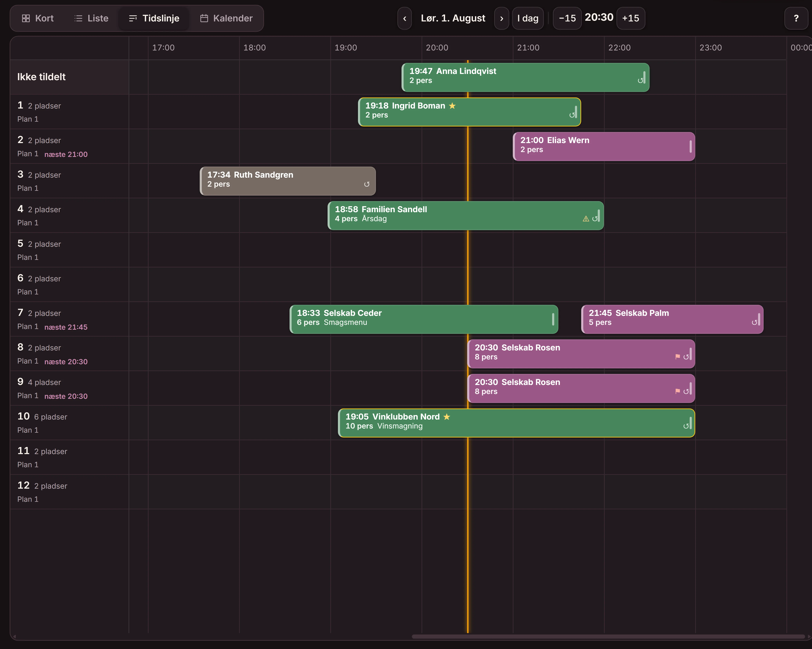Screen dimensions: 812x649
Task: Click repeat icon on table 9 Selskab Rosen
Action: pos(686,392)
